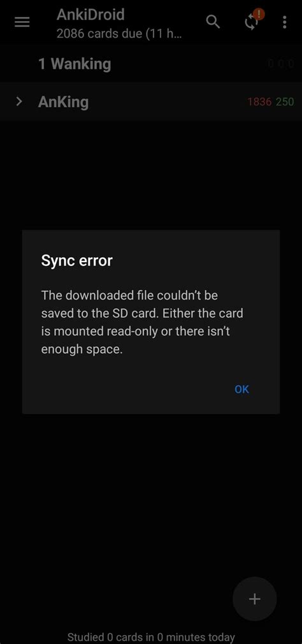Viewport: 302px width, 644px height.
Task: Tap the AnkiDroid title in the toolbar
Action: pyautogui.click(x=90, y=15)
